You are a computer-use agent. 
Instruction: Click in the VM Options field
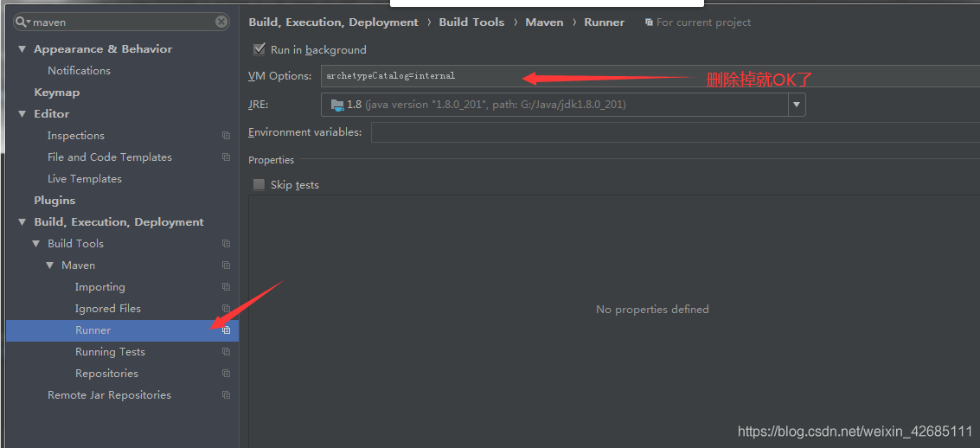[650, 76]
